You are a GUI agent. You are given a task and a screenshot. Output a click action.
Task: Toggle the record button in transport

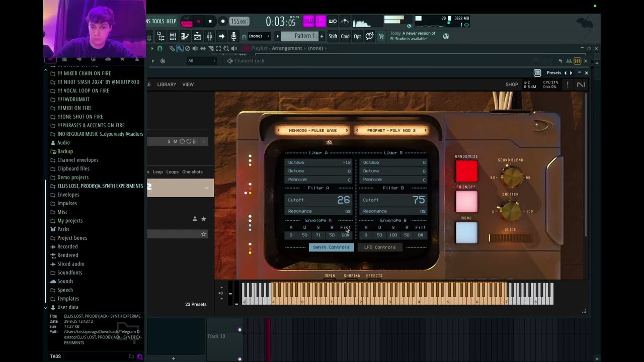click(223, 21)
